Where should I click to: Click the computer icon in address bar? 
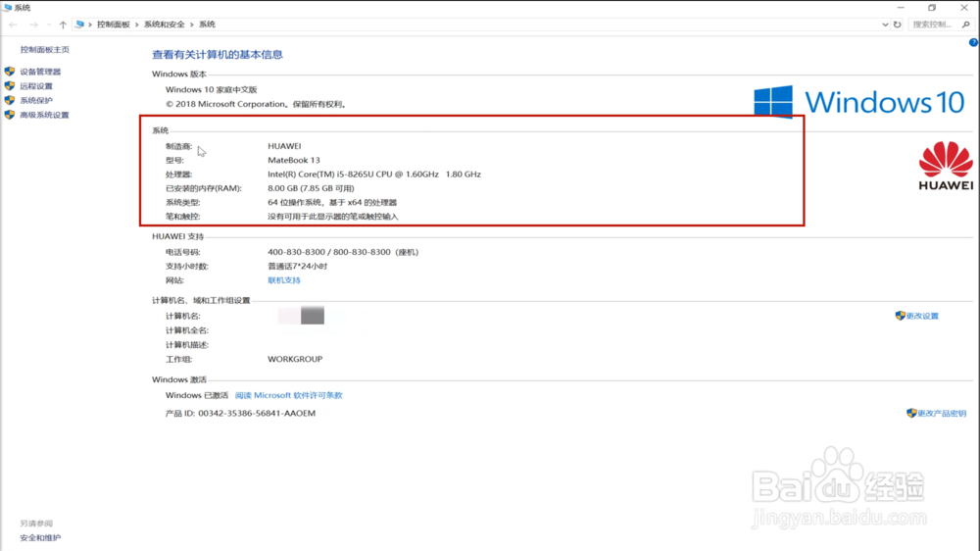(x=80, y=25)
